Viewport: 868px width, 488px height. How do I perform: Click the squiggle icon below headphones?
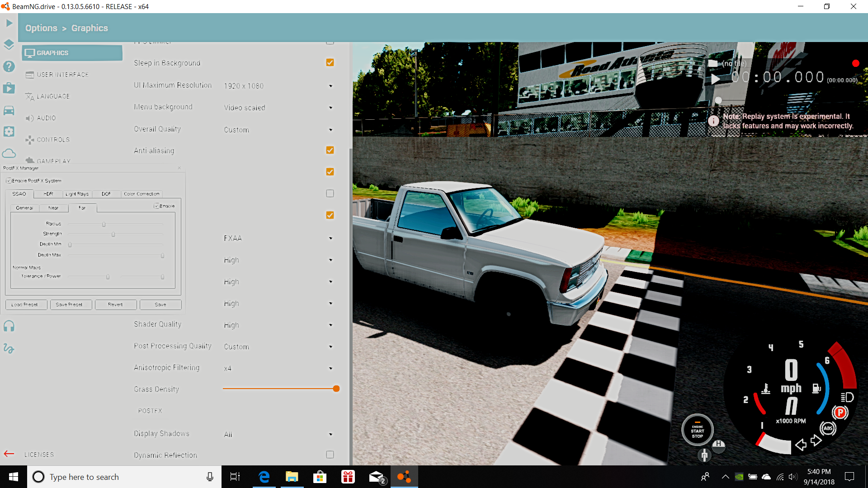[x=9, y=348]
